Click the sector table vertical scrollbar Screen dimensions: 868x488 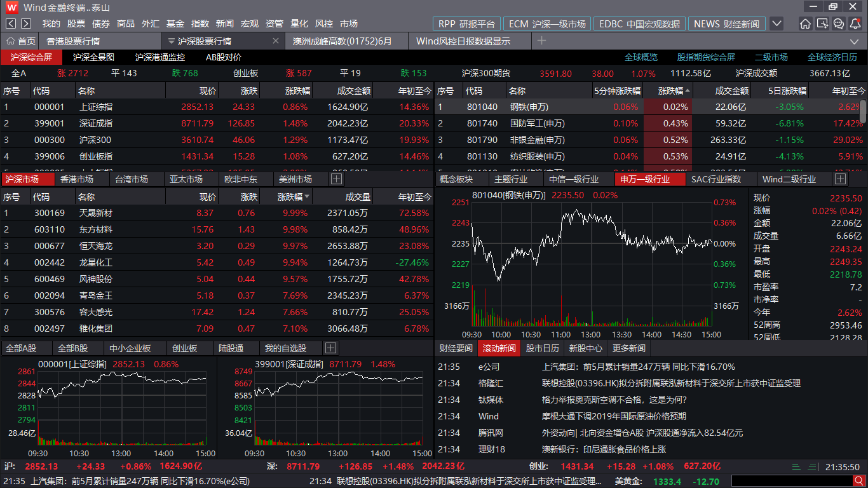point(863,111)
